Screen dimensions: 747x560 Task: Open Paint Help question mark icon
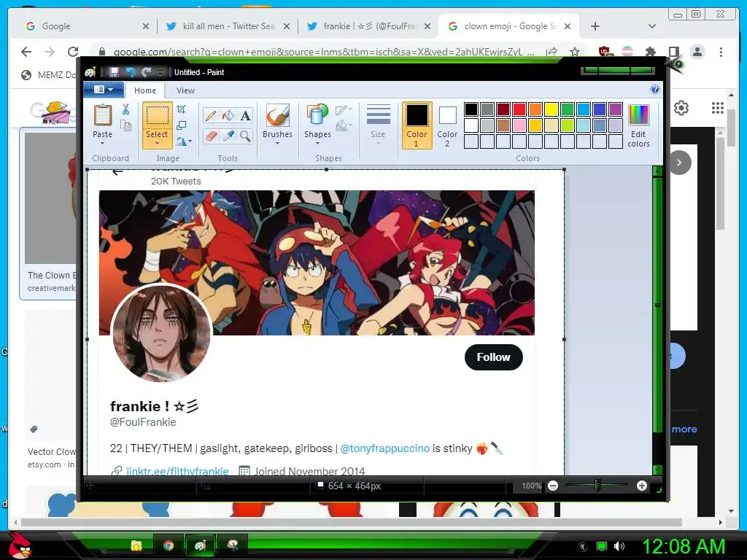pos(655,89)
